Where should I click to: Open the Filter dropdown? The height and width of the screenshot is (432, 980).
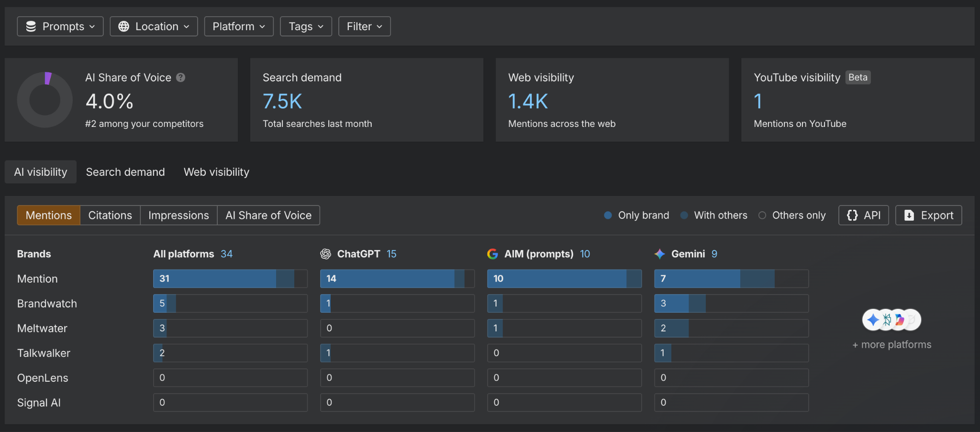[x=365, y=26]
